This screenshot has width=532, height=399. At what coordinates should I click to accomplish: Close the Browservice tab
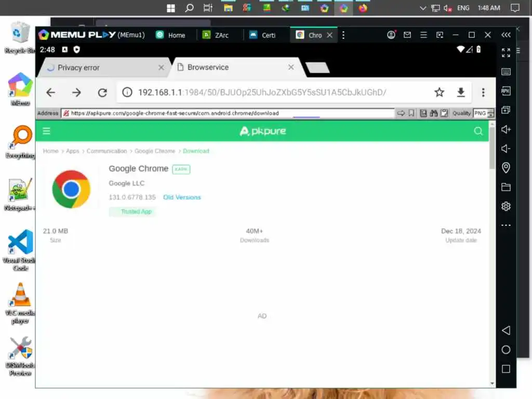tap(291, 67)
